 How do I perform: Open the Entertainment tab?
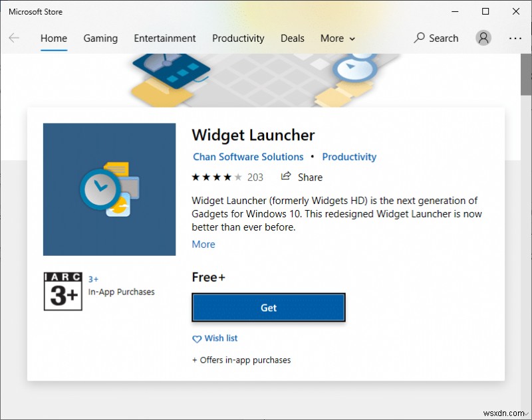coord(165,39)
